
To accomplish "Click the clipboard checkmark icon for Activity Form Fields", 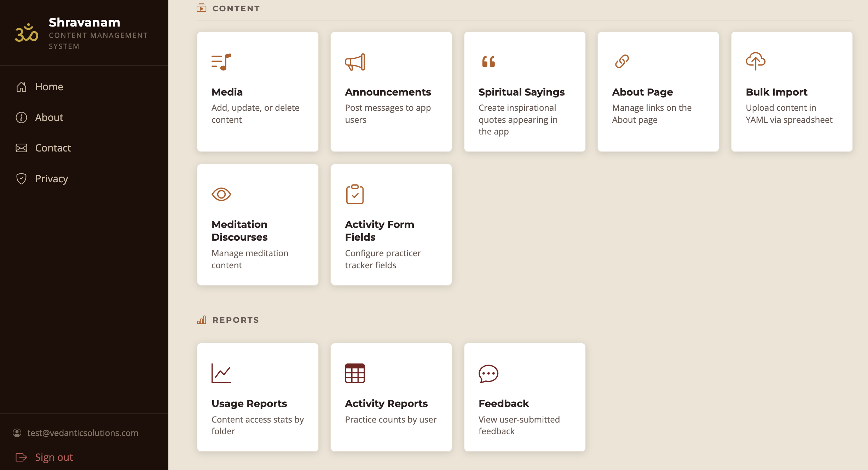I will tap(354, 194).
